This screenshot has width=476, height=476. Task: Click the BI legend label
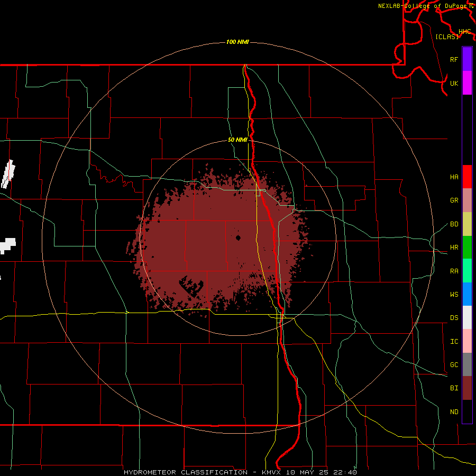point(454,388)
